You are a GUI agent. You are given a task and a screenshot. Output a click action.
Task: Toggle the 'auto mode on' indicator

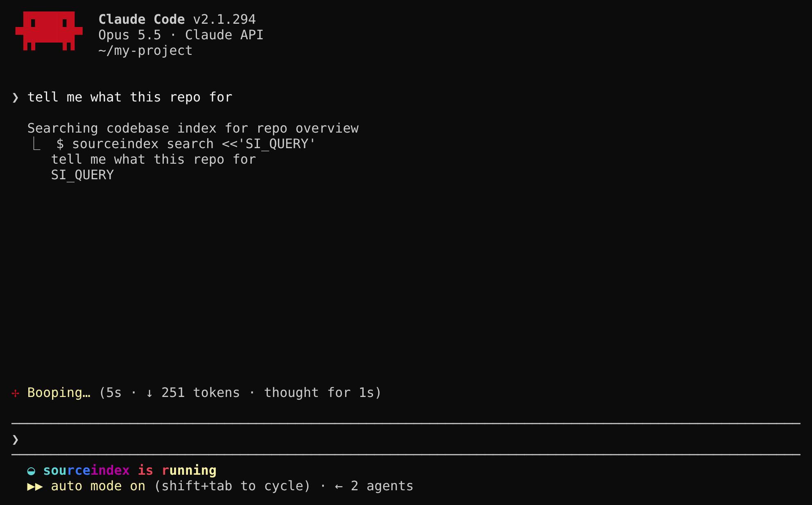(x=98, y=486)
